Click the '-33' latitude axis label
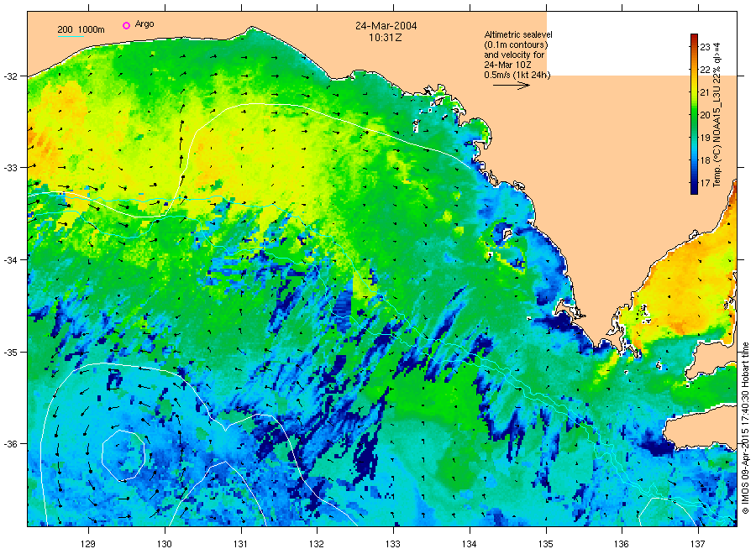Image resolution: width=756 pixels, height=554 pixels. coord(10,168)
